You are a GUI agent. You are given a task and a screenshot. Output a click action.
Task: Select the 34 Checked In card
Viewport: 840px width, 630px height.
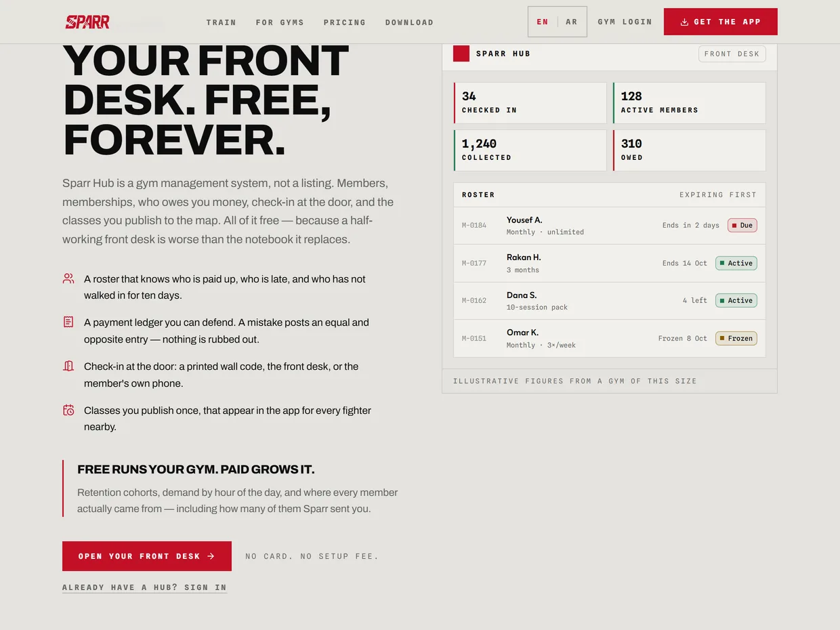pos(530,103)
